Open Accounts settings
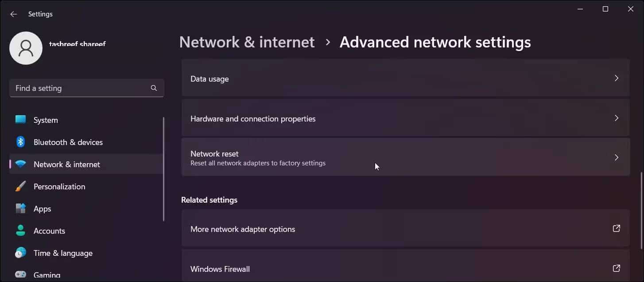The height and width of the screenshot is (282, 644). (x=49, y=231)
